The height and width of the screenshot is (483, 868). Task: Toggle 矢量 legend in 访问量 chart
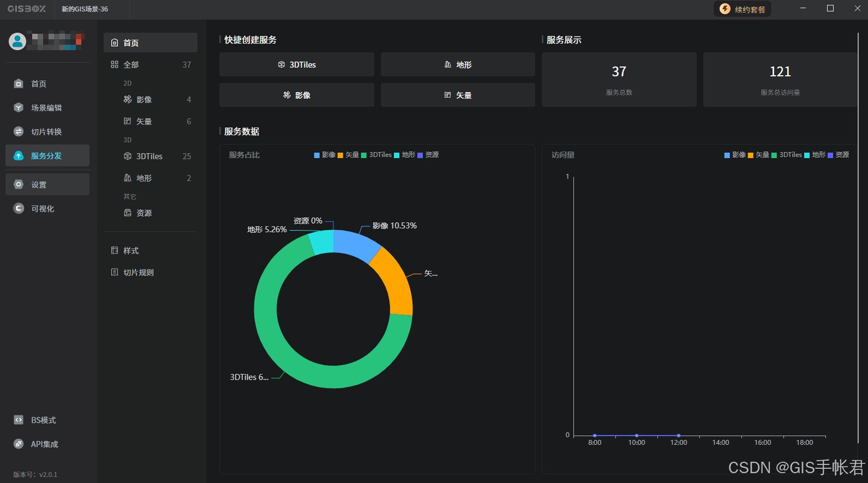tap(759, 155)
